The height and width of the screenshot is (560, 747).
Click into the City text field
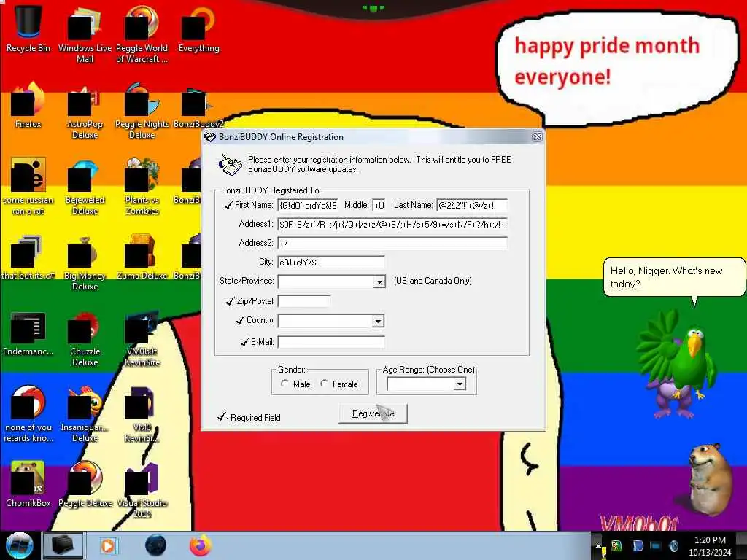point(331,262)
